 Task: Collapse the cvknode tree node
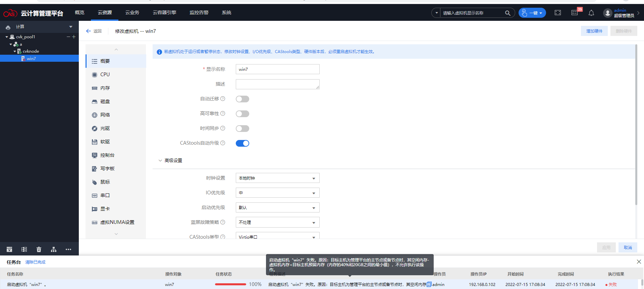[15, 51]
